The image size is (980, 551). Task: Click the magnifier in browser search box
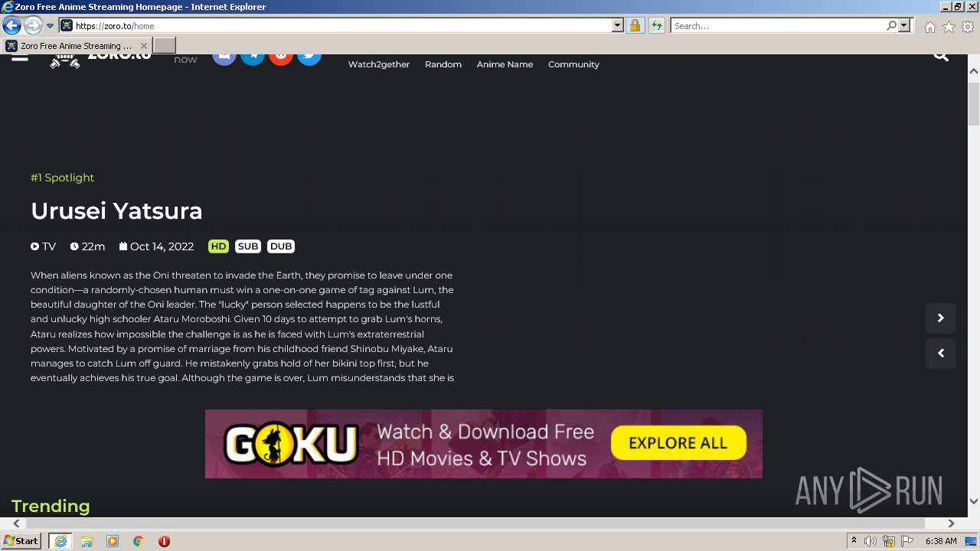click(891, 26)
